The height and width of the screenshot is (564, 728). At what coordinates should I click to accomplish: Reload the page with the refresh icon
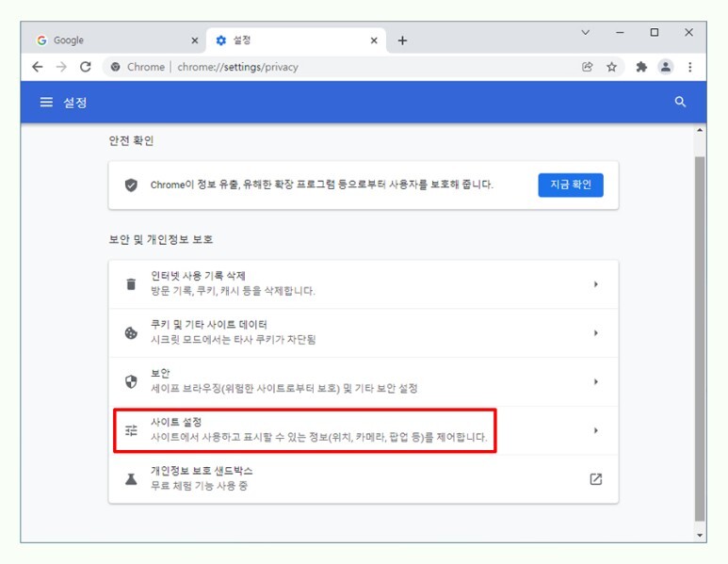click(x=86, y=67)
